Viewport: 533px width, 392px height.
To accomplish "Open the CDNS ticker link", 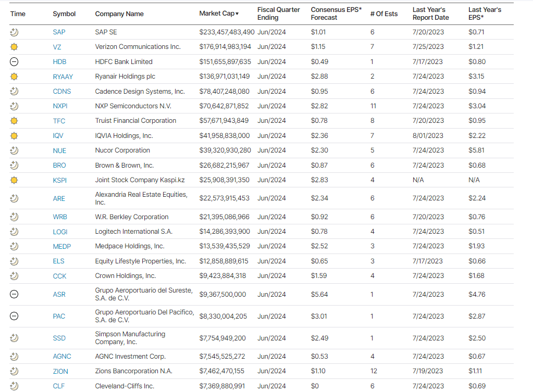I will coord(62,92).
